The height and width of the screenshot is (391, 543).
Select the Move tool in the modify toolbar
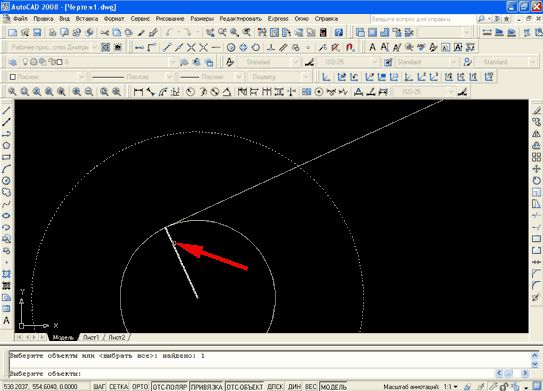click(536, 169)
